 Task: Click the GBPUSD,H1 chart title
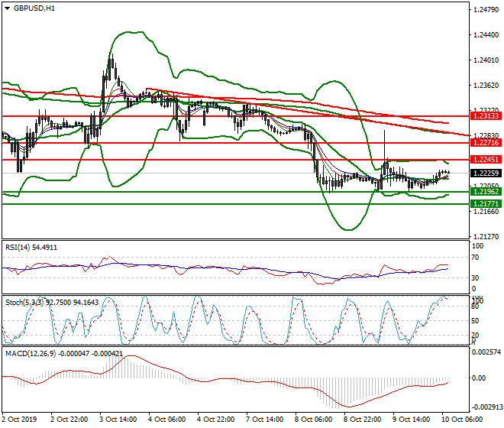click(x=34, y=8)
